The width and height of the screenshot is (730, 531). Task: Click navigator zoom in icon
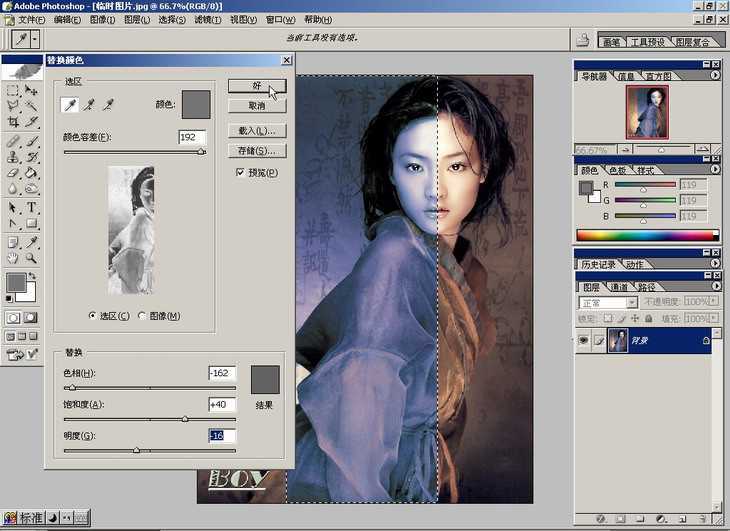click(x=702, y=149)
